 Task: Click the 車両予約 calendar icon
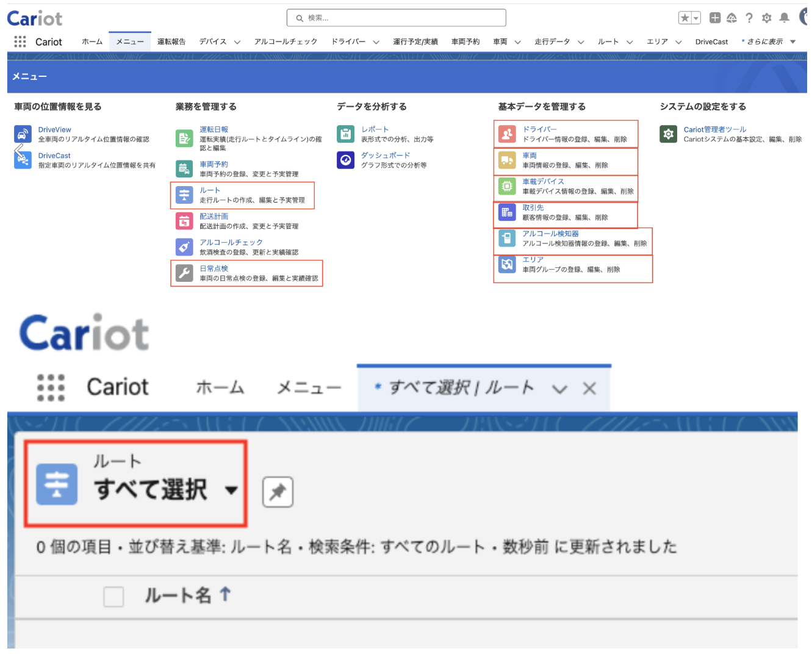[x=184, y=168]
